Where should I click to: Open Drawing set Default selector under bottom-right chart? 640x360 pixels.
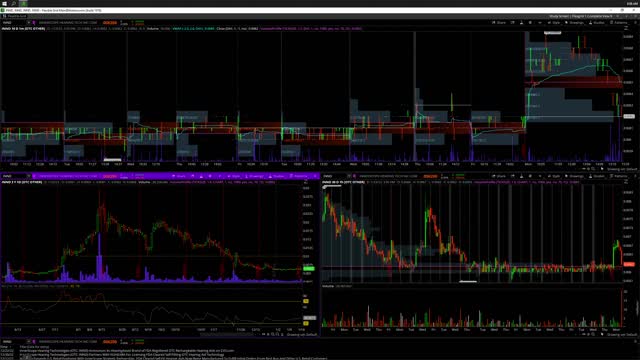coord(622,334)
